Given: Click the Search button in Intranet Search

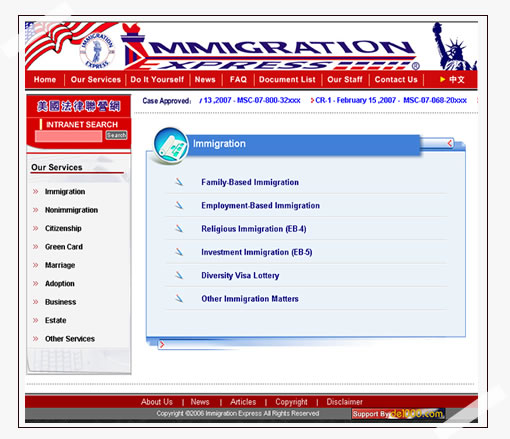Looking at the screenshot, I should [116, 135].
